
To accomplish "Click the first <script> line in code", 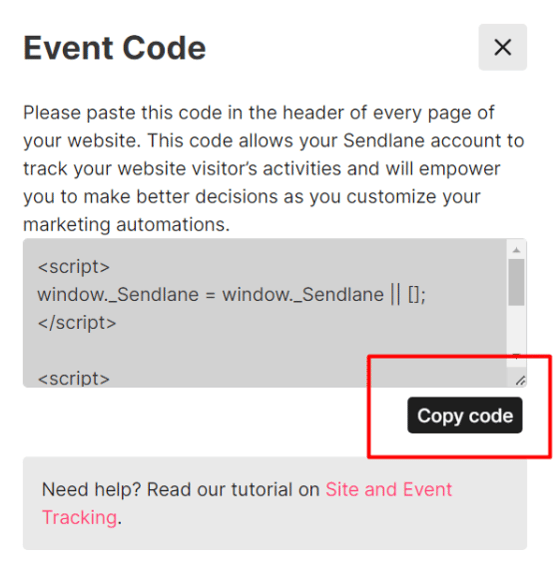I will coord(74,267).
